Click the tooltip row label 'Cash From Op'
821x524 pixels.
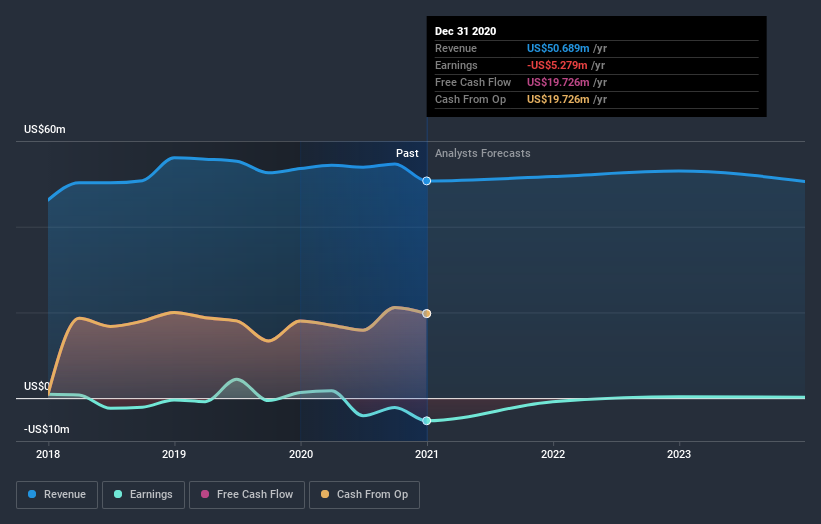(x=470, y=99)
